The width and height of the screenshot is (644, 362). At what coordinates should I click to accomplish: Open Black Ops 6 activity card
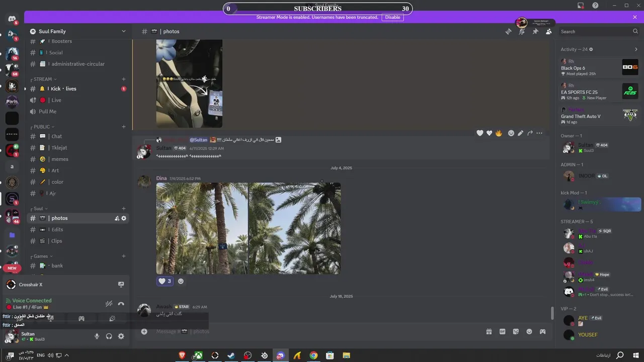[600, 67]
